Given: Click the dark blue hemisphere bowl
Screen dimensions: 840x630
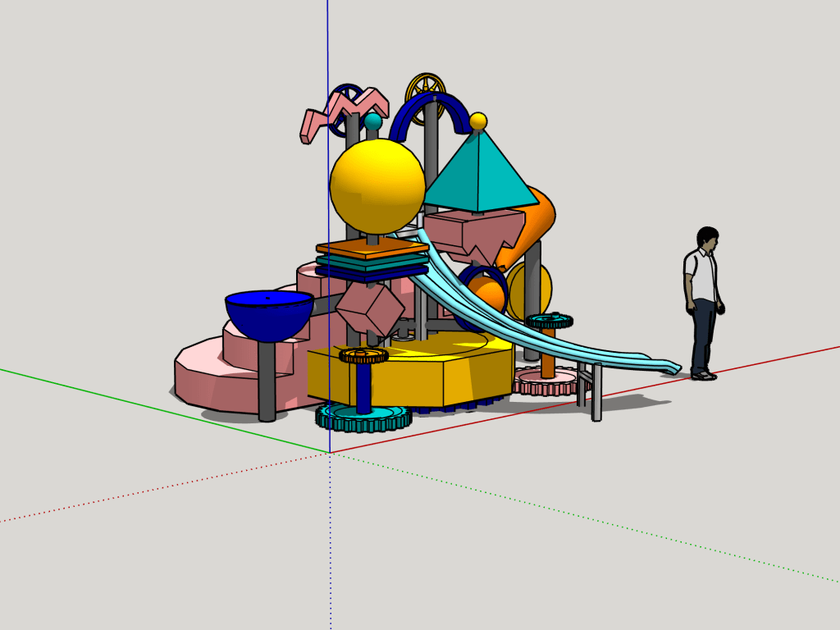Looking at the screenshot, I should pos(268,315).
